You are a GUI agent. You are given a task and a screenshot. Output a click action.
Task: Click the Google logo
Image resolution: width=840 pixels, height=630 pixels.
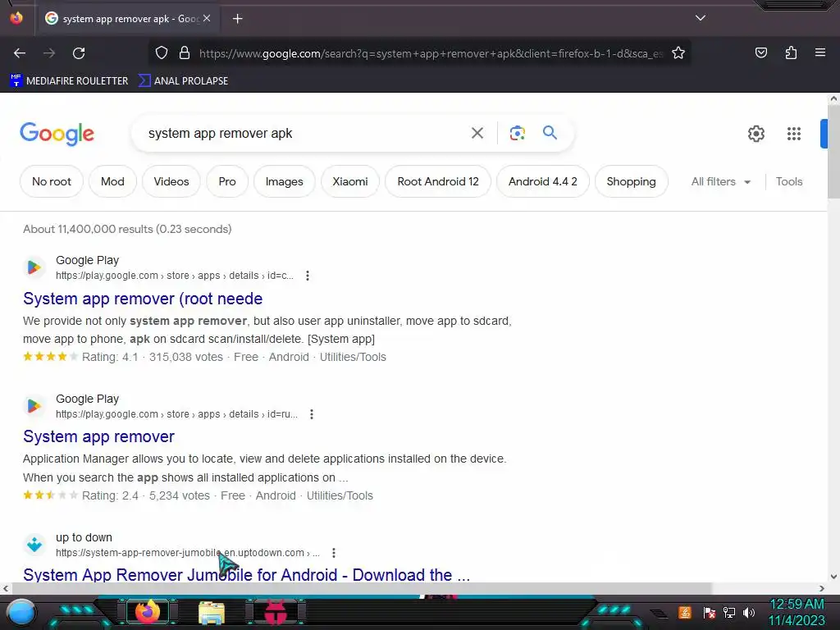pyautogui.click(x=57, y=134)
